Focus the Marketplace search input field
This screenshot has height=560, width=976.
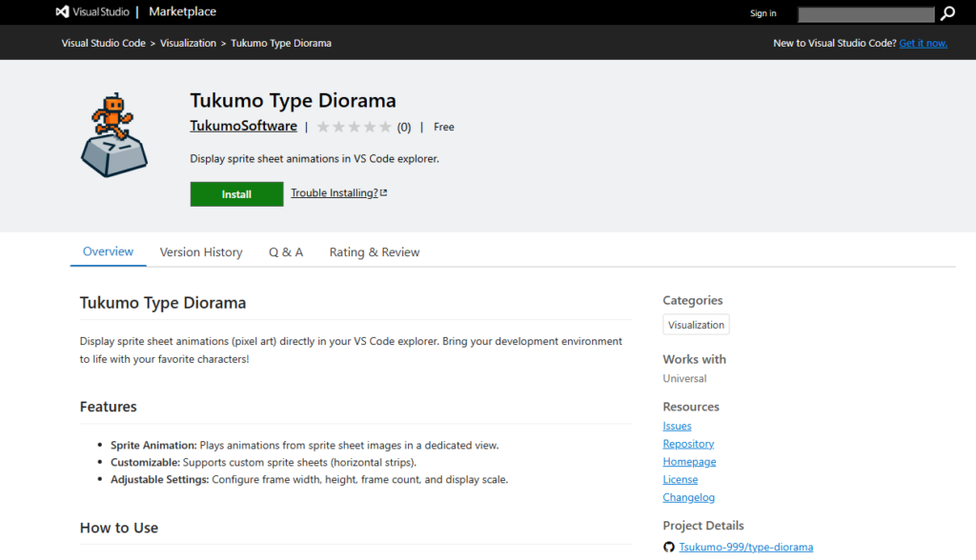(865, 14)
